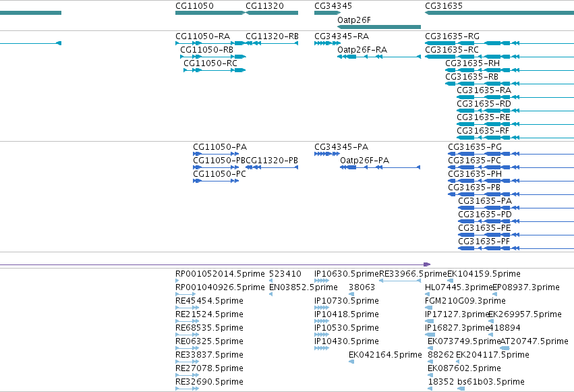Click EST IP10530.5prime

point(322,335)
